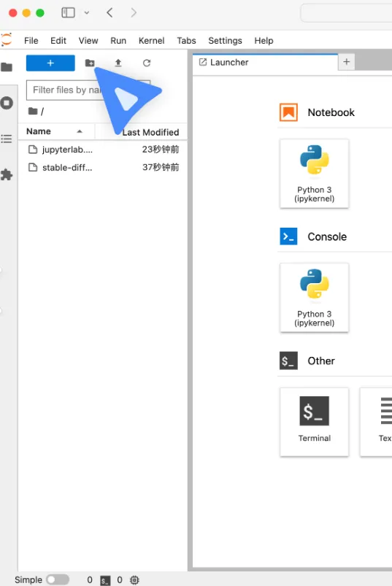This screenshot has width=392, height=586.
Task: Open the File Browser sidebar folder icon
Action: tap(7, 67)
